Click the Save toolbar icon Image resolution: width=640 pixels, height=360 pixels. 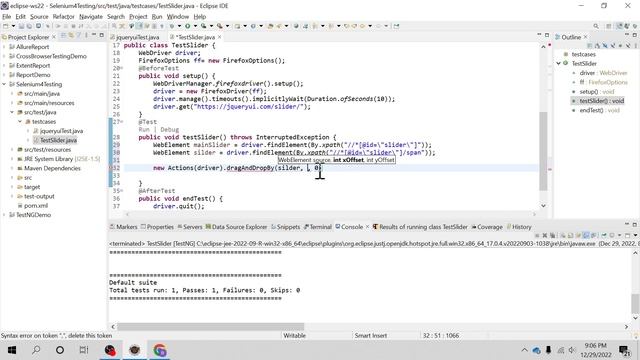(22, 26)
